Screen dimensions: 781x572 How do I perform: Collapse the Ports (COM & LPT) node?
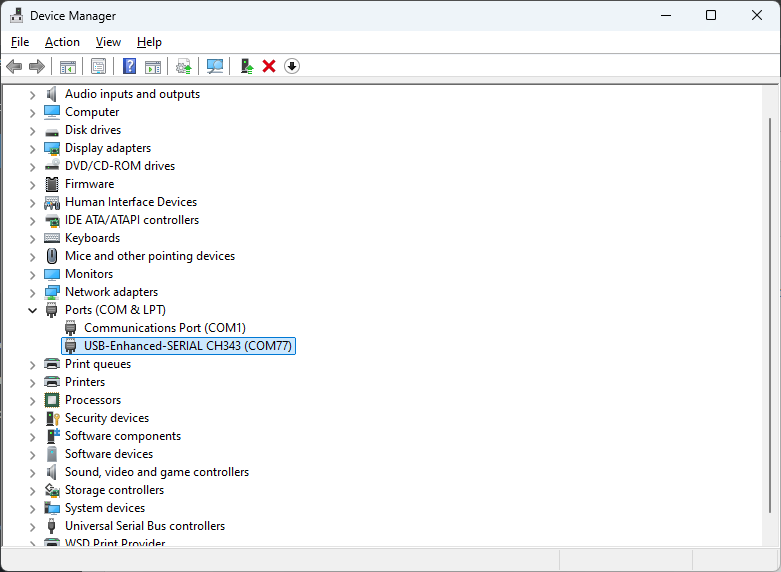pyautogui.click(x=33, y=310)
